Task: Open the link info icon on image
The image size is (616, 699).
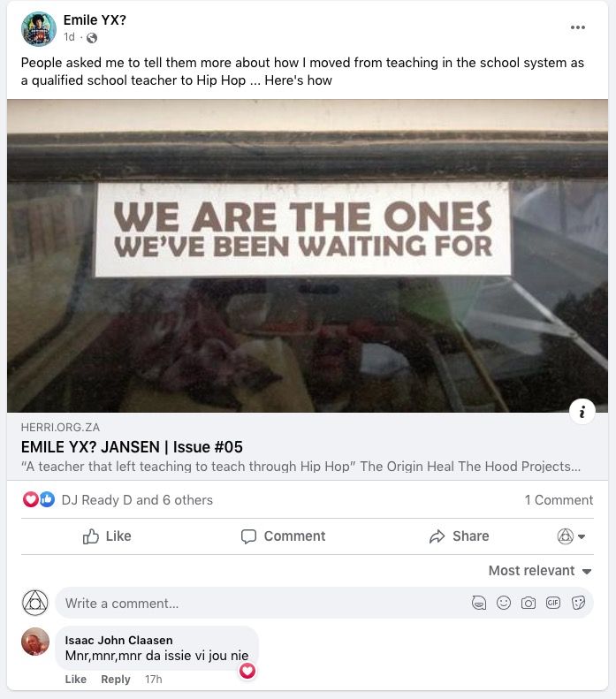Action: pyautogui.click(x=582, y=412)
